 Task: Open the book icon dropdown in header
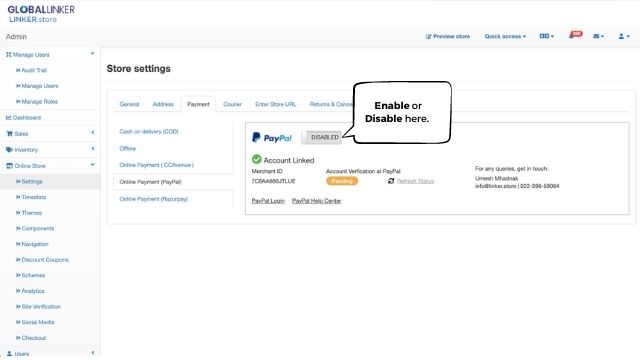[x=547, y=36]
